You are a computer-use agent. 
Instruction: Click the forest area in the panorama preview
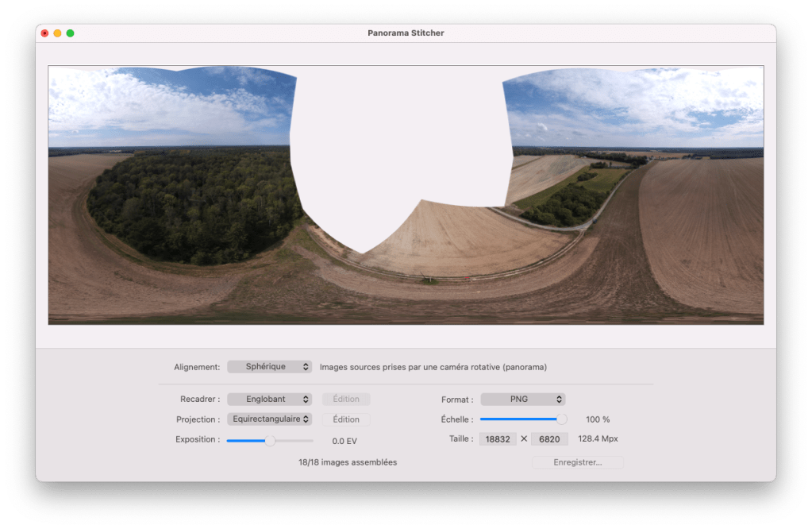(190, 207)
